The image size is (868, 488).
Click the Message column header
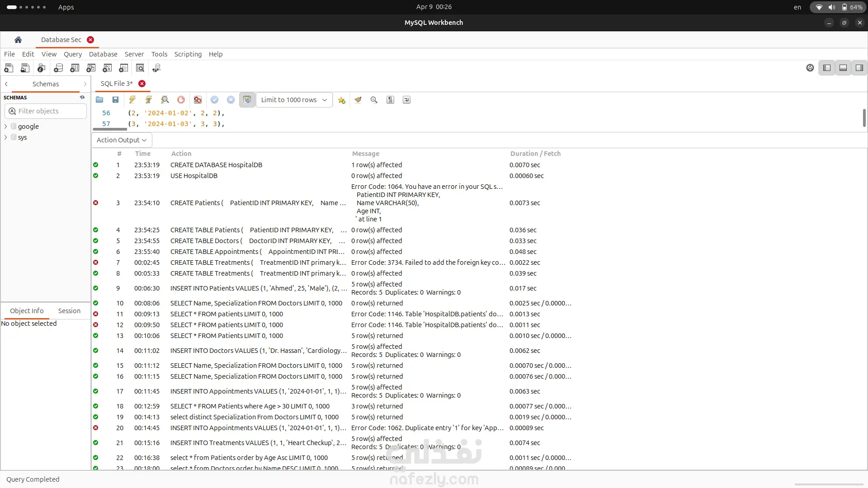pyautogui.click(x=366, y=154)
